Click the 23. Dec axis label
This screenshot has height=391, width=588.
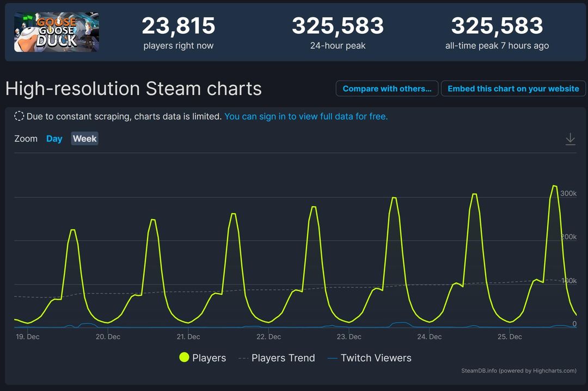click(x=349, y=337)
